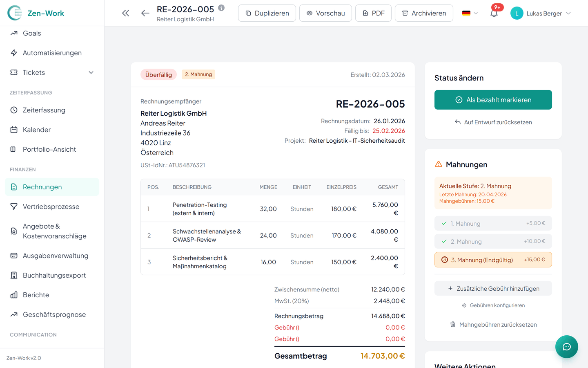The width and height of the screenshot is (588, 368).
Task: Click Rechnungsbetrag value 14.688,00 €
Action: [x=388, y=316]
